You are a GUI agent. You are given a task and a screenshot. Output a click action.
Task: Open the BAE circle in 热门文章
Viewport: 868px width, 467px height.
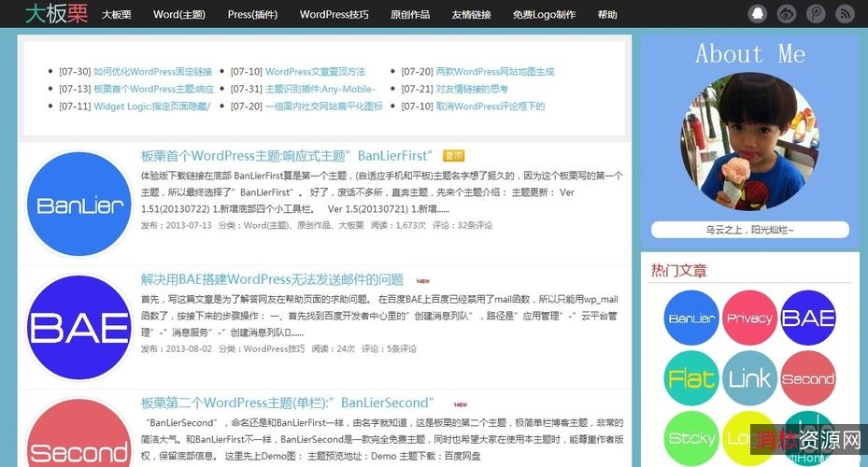click(807, 318)
